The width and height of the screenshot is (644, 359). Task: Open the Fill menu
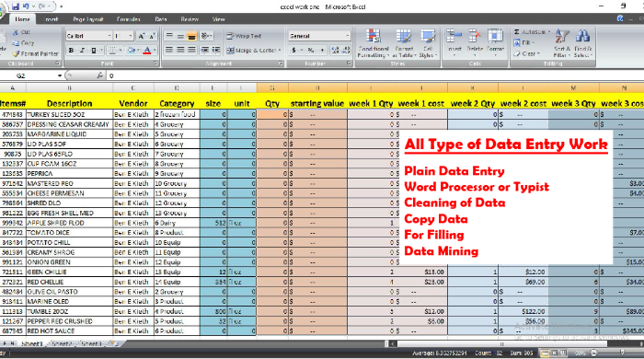(x=524, y=42)
